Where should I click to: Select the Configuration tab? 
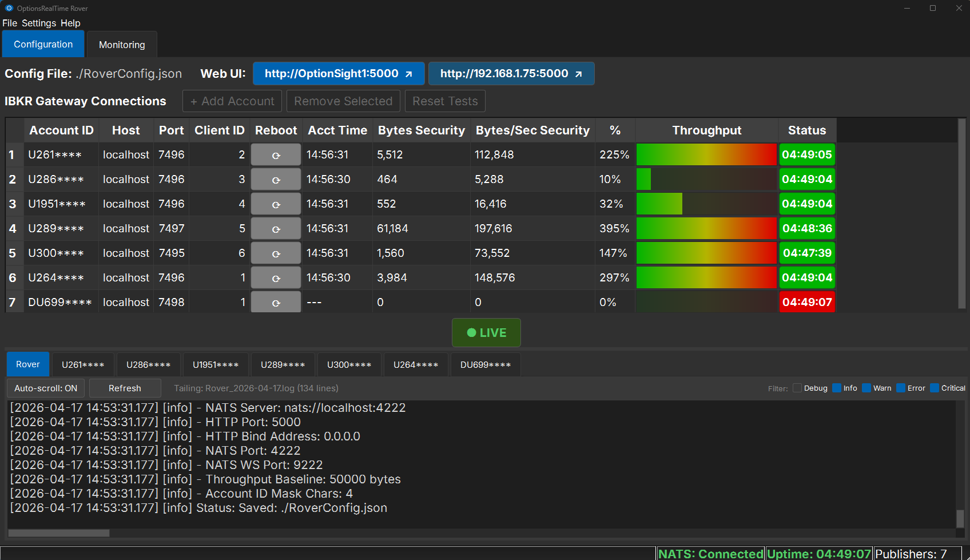(43, 44)
